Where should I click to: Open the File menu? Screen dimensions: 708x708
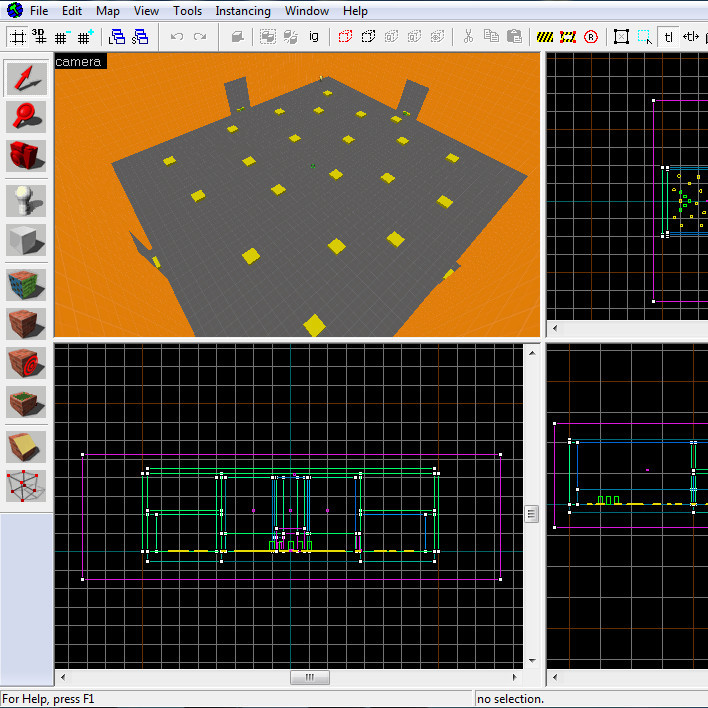39,11
